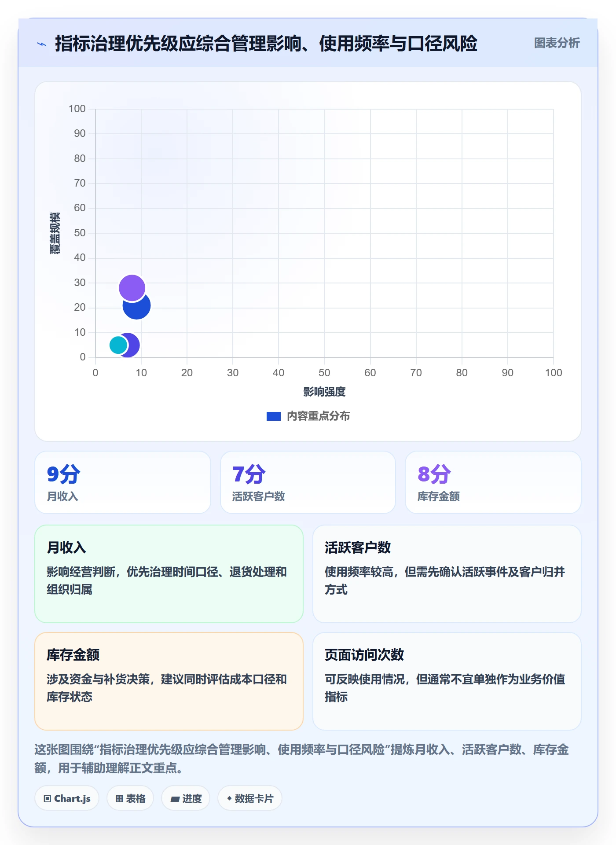Click the y-axis tick label 70
Viewport: 616px width, 845px height.
tap(80, 183)
